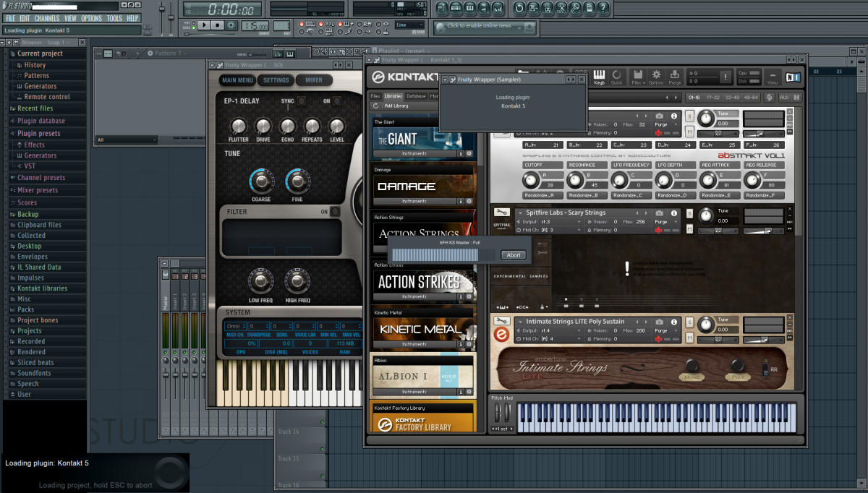Click Randomize_A button in Abstrakt
This screenshot has width=868, height=493.
click(x=542, y=195)
